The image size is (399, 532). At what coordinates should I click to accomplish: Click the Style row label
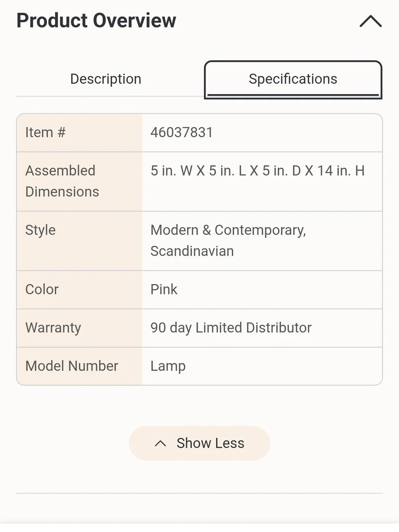coord(40,230)
